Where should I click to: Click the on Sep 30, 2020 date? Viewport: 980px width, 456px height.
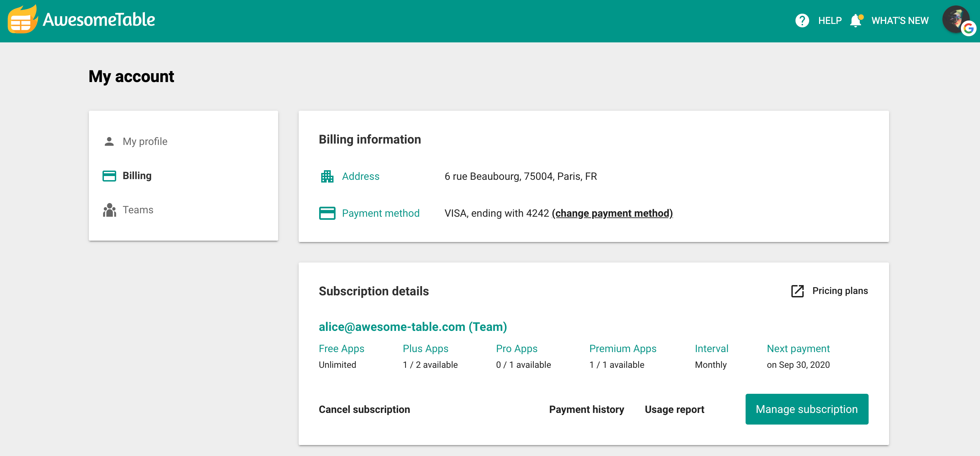798,365
